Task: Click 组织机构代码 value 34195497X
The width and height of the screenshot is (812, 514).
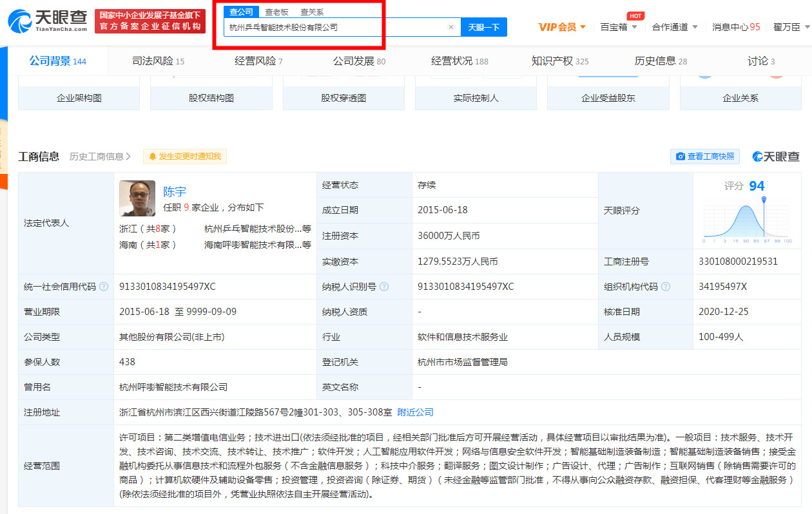Action: click(x=722, y=287)
